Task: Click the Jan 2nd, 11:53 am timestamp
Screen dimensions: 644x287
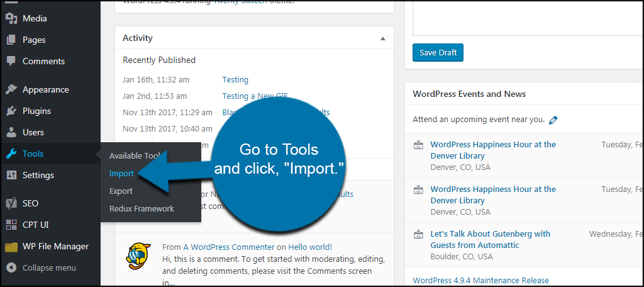Action: [155, 96]
